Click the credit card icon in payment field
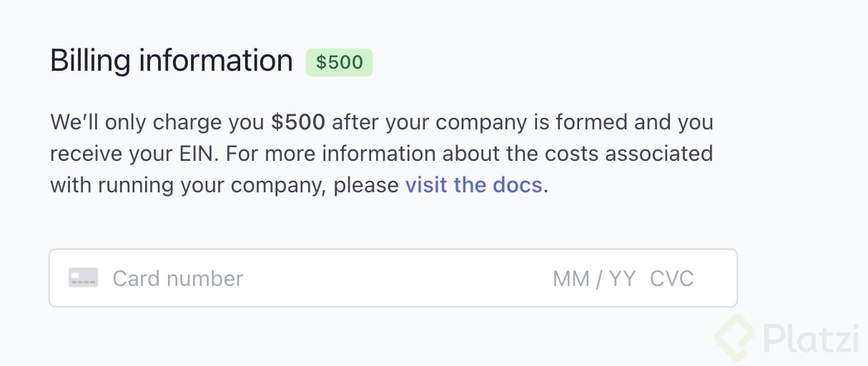 [x=83, y=278]
